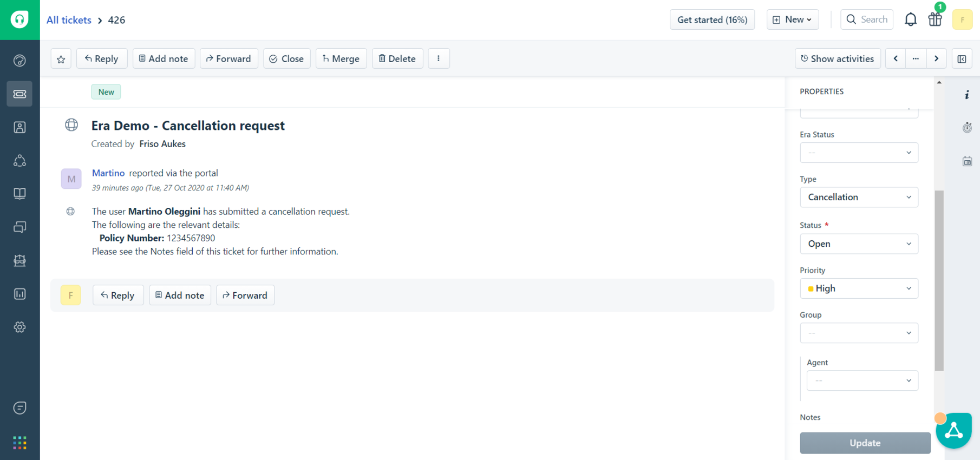Open the info icon in right rail
This screenshot has height=460, width=980.
click(x=967, y=95)
